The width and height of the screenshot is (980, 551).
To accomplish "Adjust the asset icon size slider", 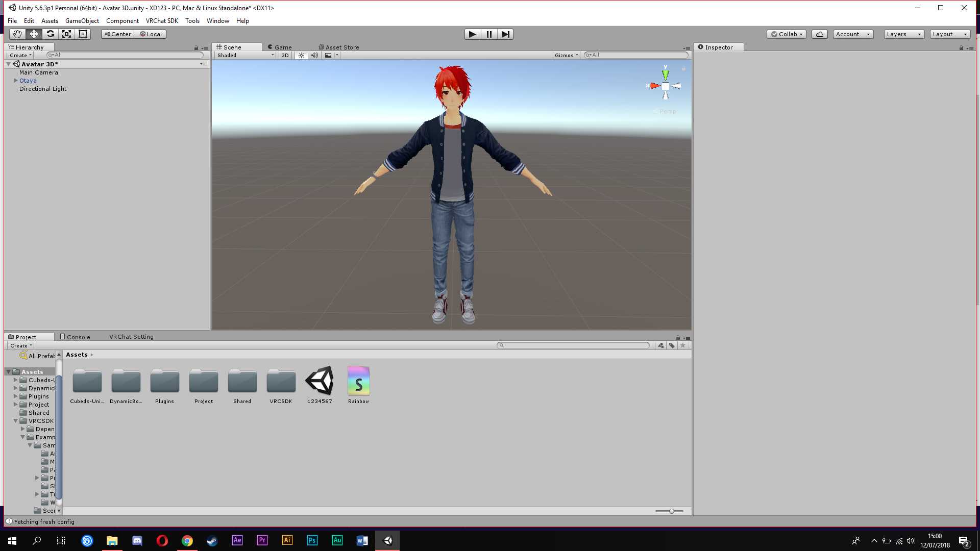I will tap(671, 511).
